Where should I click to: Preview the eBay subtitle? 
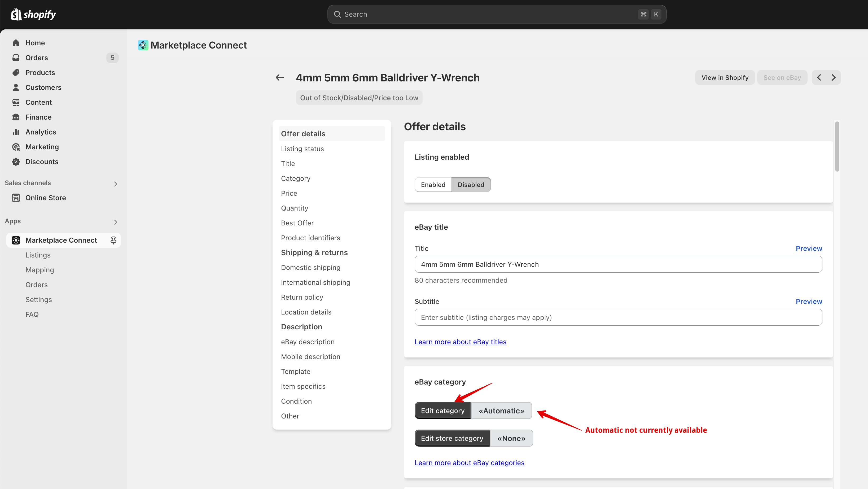pos(809,301)
